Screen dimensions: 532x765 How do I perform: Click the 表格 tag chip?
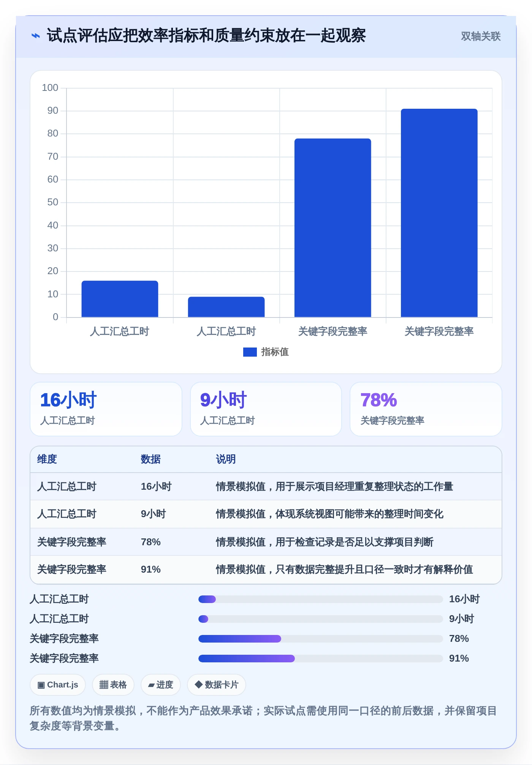coord(113,685)
